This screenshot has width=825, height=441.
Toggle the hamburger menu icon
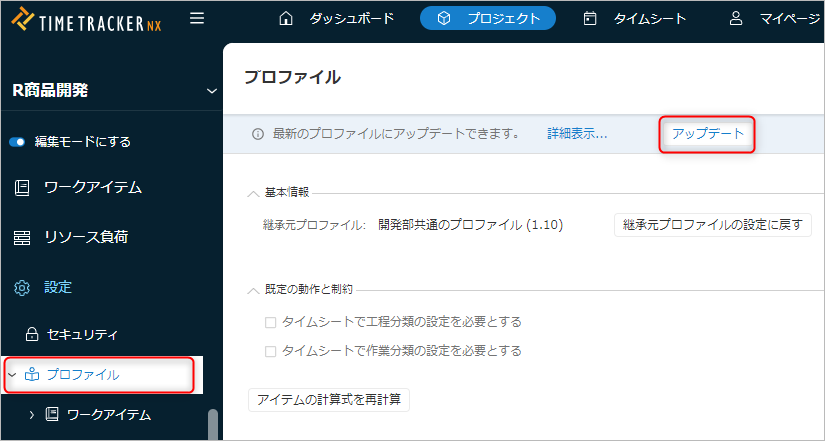point(197,18)
